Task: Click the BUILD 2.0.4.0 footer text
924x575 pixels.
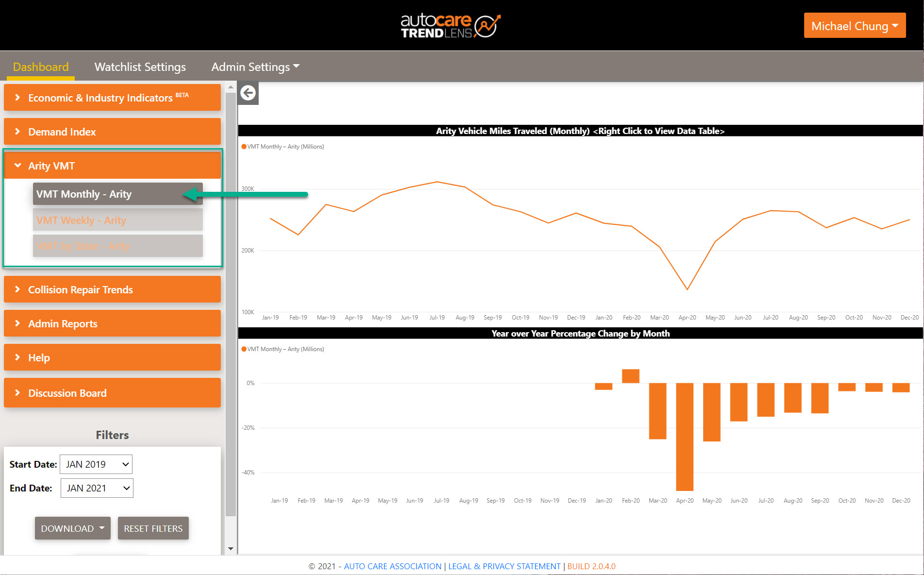Action: 591,566
